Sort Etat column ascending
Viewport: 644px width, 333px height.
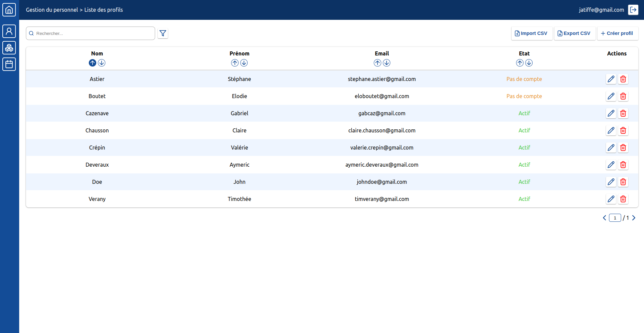click(520, 63)
